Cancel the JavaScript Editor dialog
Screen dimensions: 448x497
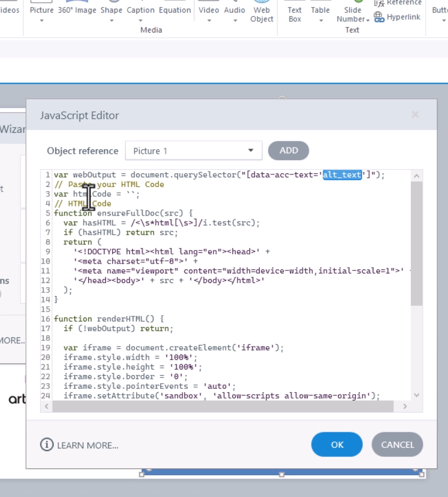(x=397, y=444)
